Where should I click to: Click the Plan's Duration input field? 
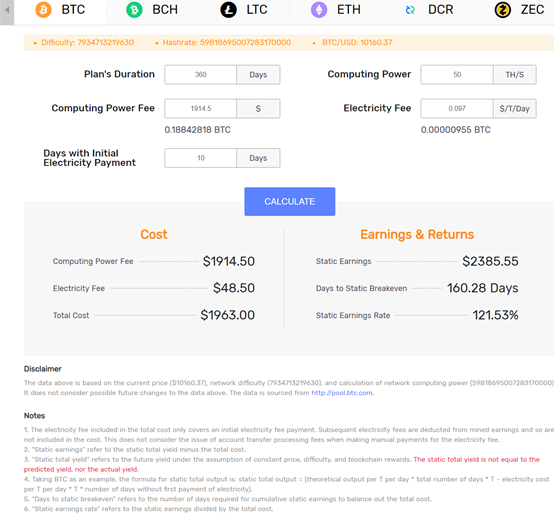[201, 75]
